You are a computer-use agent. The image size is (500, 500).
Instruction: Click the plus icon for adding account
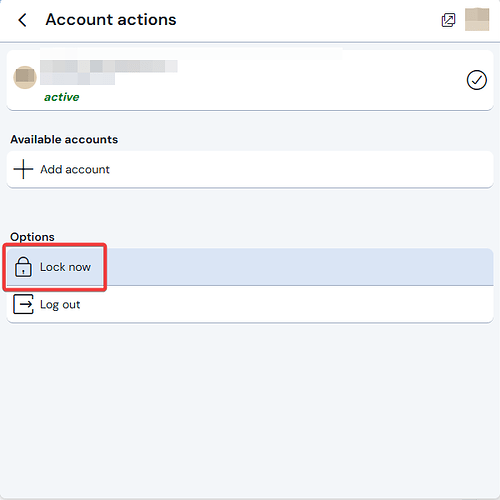click(x=23, y=169)
